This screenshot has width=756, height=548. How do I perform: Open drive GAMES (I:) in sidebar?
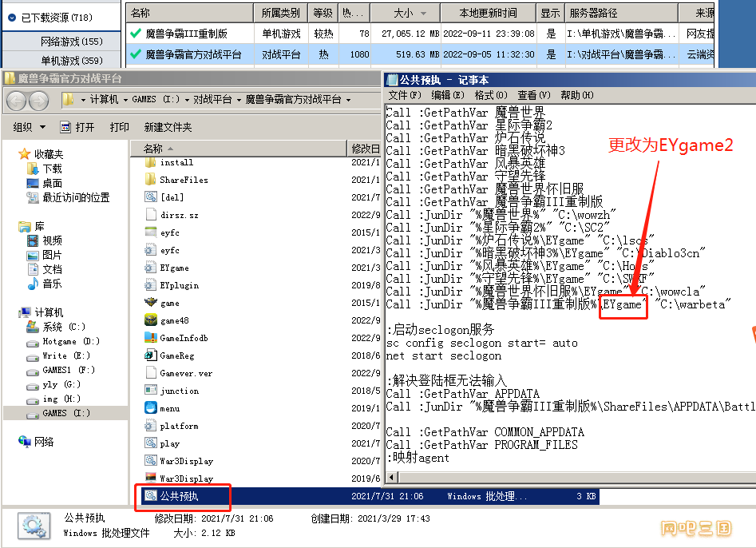pos(58,414)
